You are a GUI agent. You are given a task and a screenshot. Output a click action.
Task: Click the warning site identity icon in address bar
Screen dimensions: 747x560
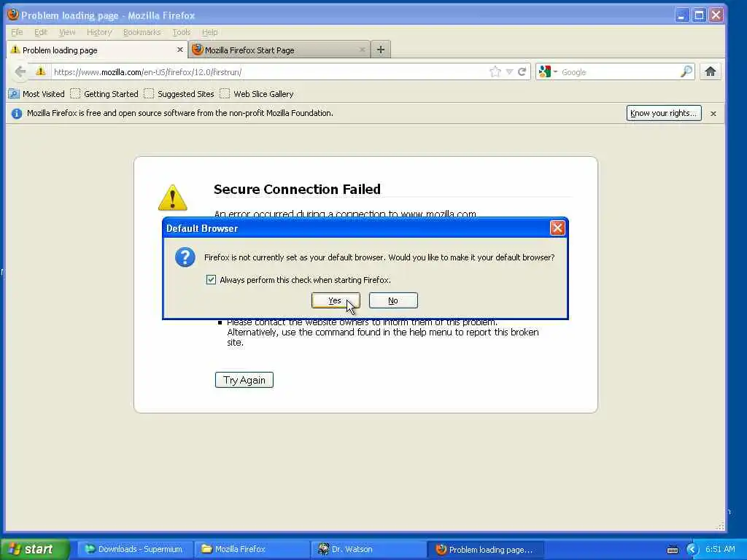41,72
